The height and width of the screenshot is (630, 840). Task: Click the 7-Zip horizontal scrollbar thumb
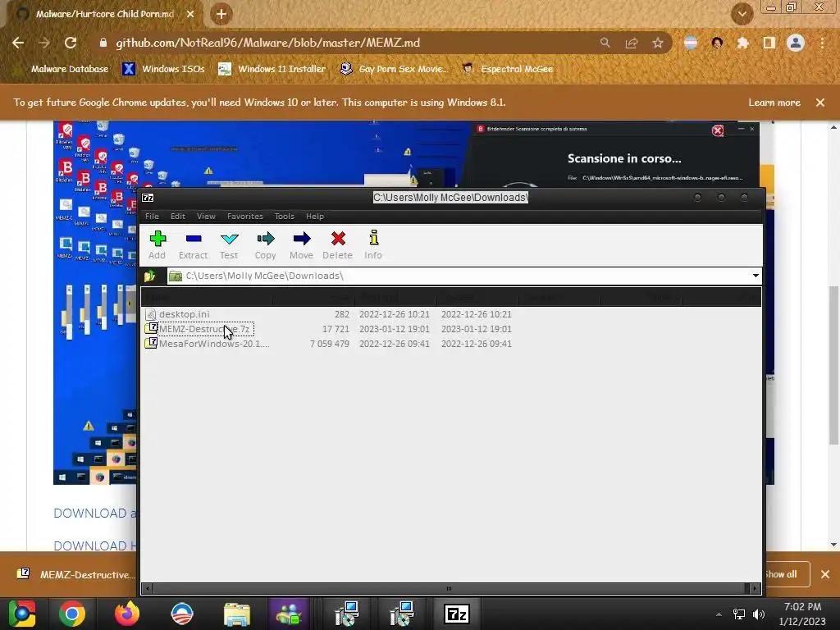(x=449, y=588)
